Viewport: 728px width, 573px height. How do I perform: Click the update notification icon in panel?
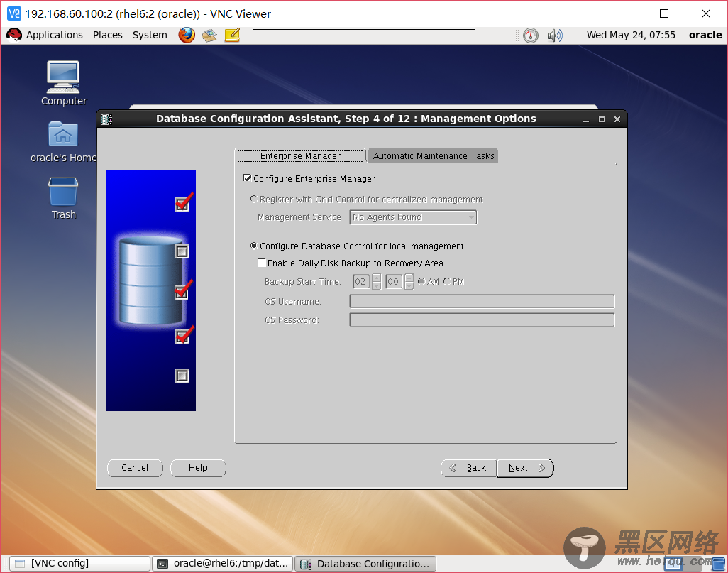[531, 36]
